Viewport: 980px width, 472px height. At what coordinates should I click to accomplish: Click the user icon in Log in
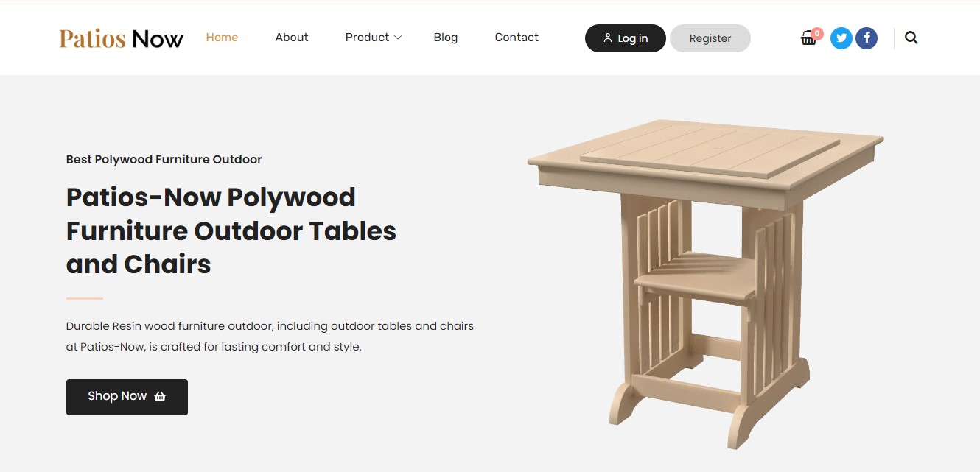tap(608, 38)
